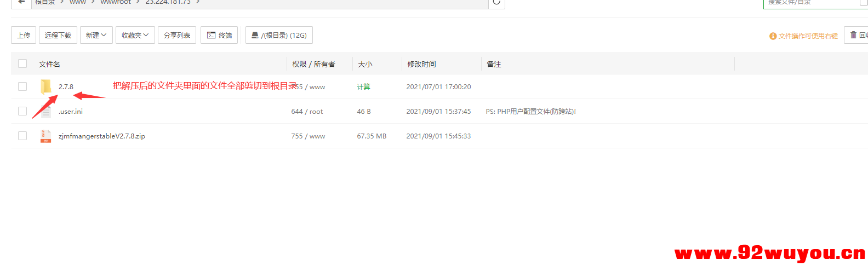This screenshot has width=868, height=266.
Task: Click the 755 / www permission of the zip file
Action: pos(308,136)
